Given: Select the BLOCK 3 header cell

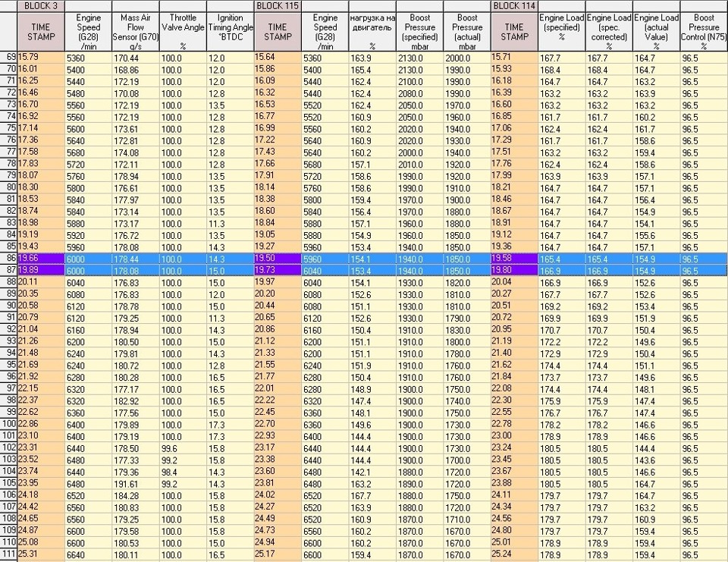Looking at the screenshot, I should coord(41,6).
